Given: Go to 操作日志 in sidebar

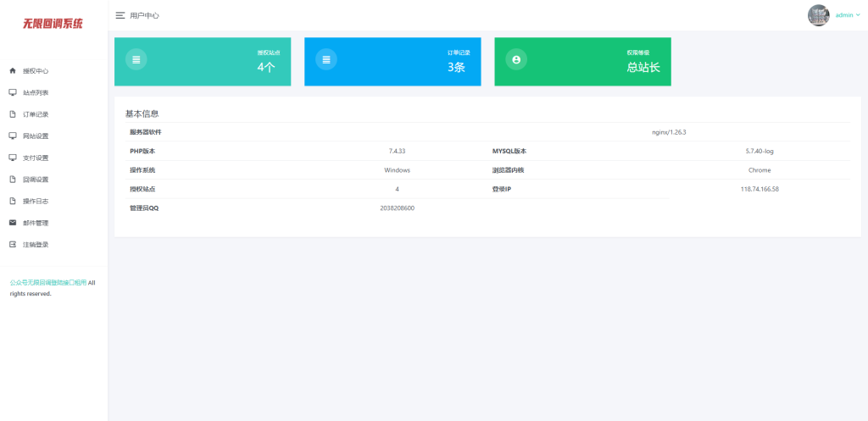Looking at the screenshot, I should [x=36, y=202].
